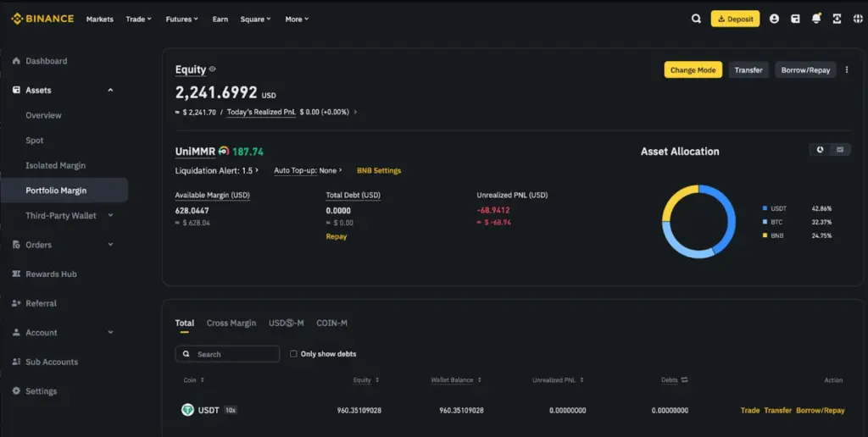868x437 pixels.
Task: Open the BNB Settings link
Action: [x=379, y=170]
